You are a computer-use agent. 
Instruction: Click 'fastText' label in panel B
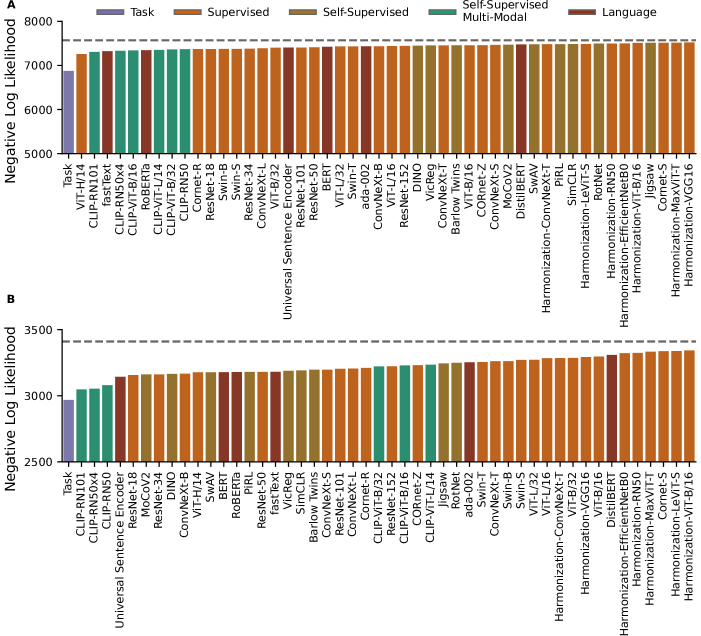click(274, 493)
